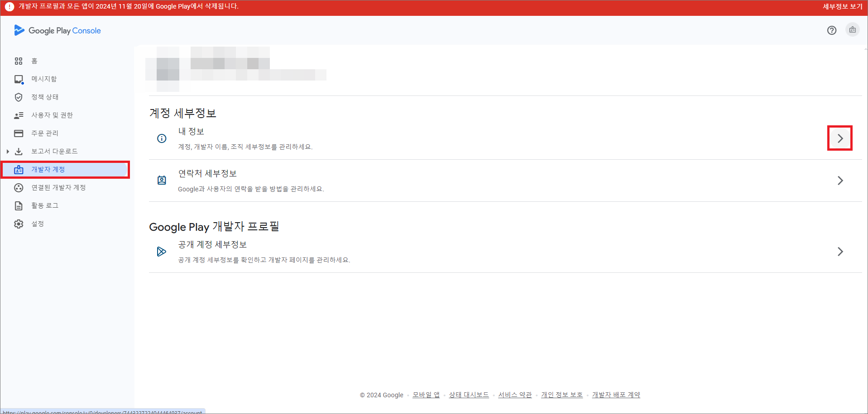Viewport: 868px width, 414px height.
Task: Open 공개 계정 세부정보 via its right chevron
Action: tap(840, 252)
